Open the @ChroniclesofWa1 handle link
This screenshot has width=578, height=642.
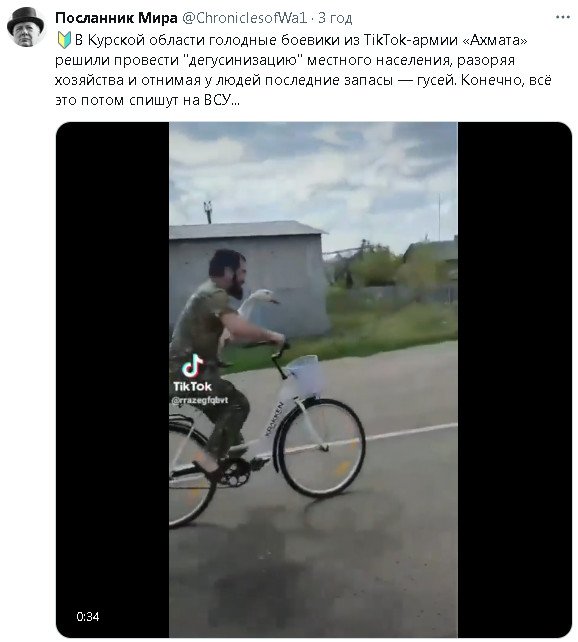click(244, 18)
